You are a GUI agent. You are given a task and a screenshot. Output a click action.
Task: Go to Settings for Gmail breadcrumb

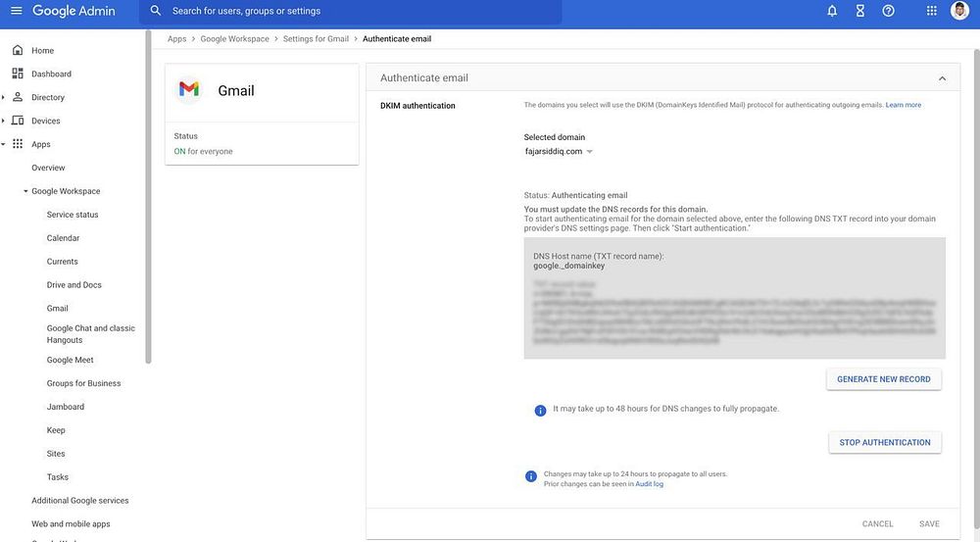pyautogui.click(x=316, y=39)
